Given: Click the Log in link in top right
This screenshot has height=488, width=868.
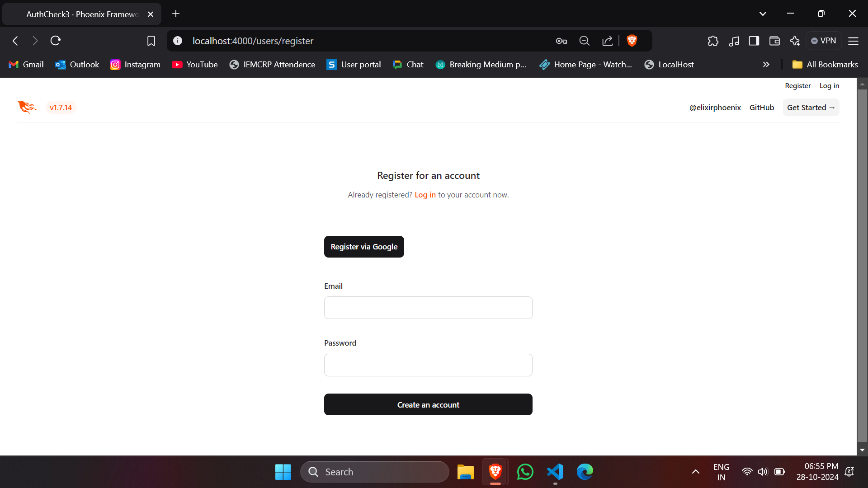Looking at the screenshot, I should (x=829, y=85).
